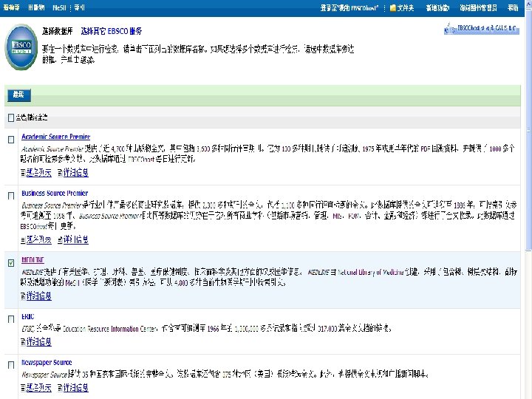This screenshot has width=532, height=399.
Task: Open 新检索 (new search) in top menu
Action: point(11,7)
